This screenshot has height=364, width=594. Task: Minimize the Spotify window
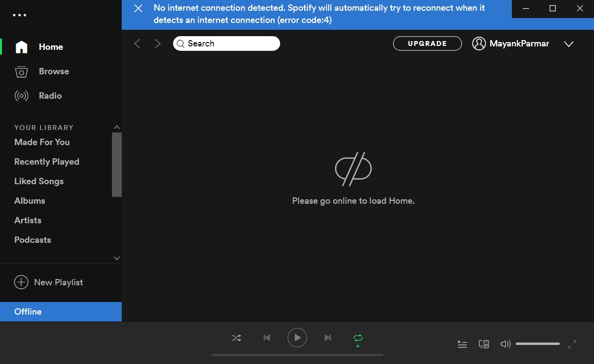pos(526,8)
